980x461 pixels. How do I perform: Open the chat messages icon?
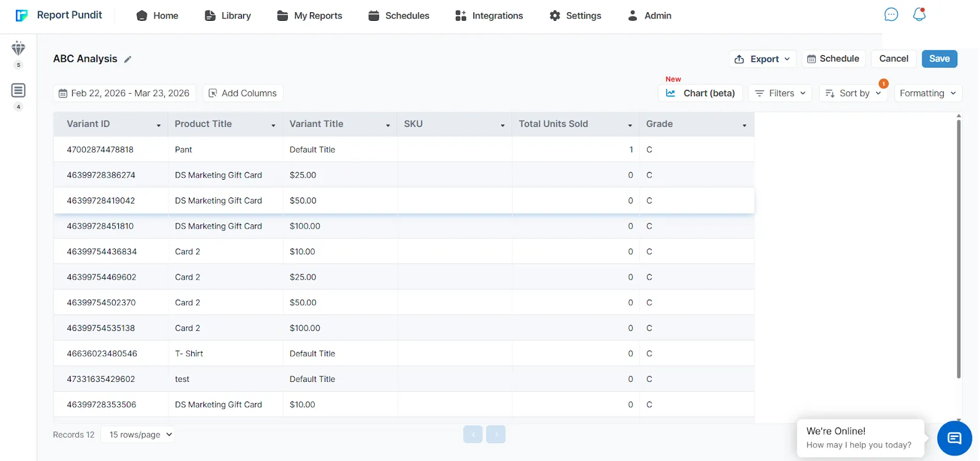[x=891, y=15]
